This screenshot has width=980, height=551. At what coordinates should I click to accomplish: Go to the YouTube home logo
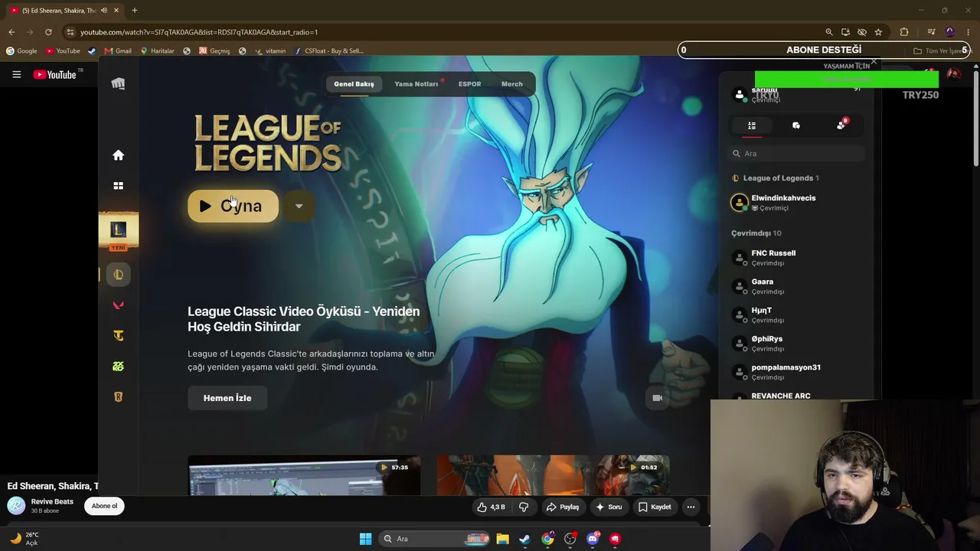(x=55, y=74)
